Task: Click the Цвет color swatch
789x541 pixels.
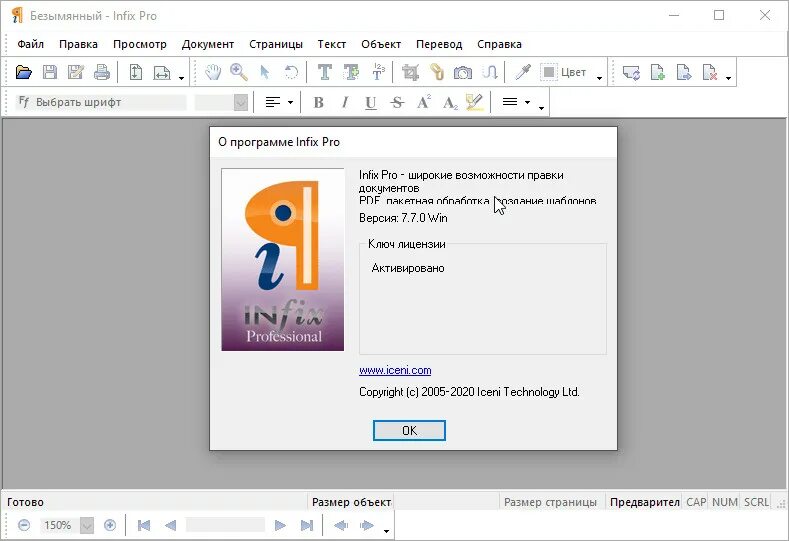Action: (549, 72)
